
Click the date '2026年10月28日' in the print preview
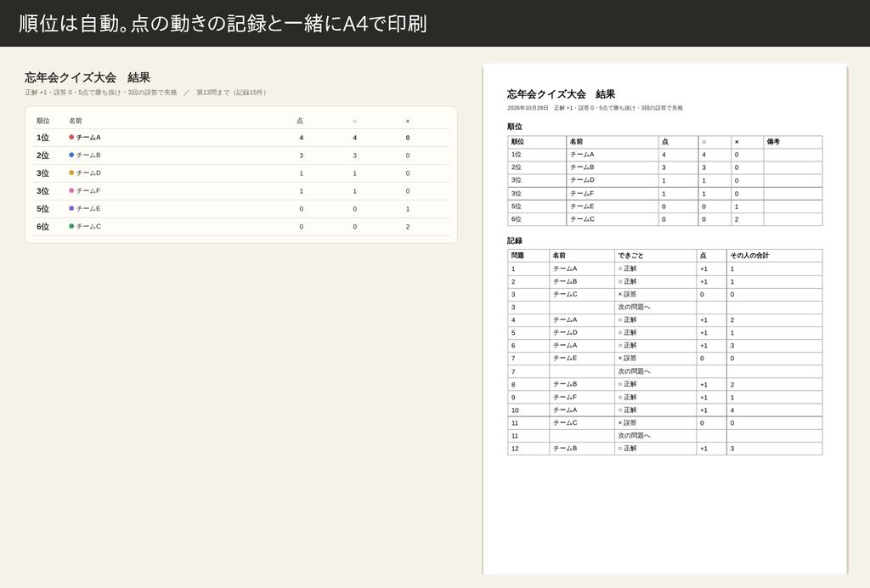pyautogui.click(x=528, y=108)
